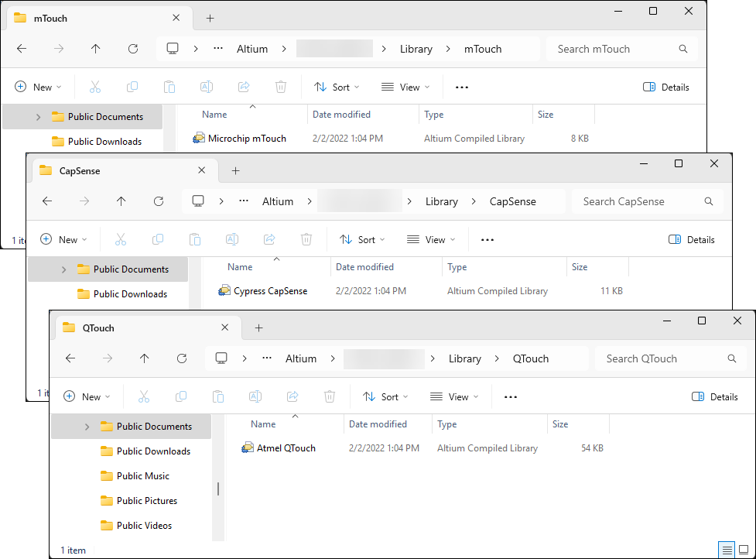
Task: Click Share icon in CapSense window
Action: pyautogui.click(x=269, y=240)
